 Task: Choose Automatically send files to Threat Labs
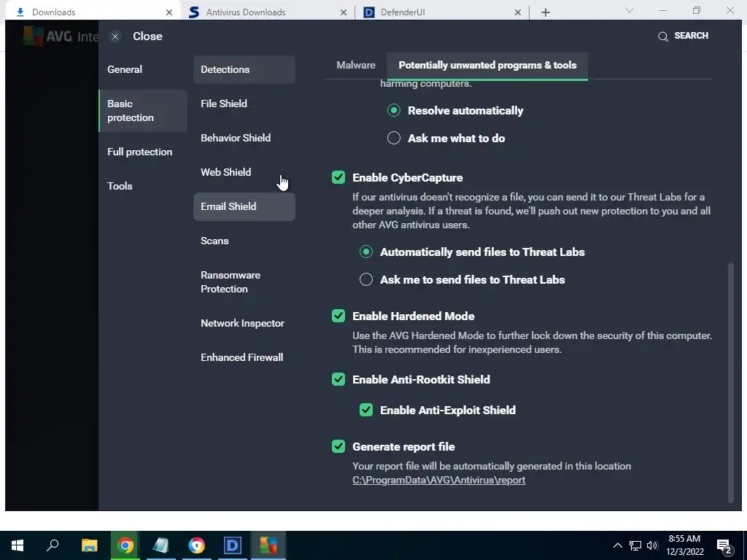pyautogui.click(x=366, y=252)
